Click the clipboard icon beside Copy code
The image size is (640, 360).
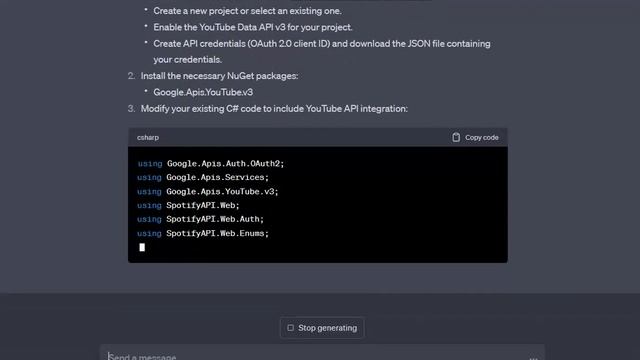pos(456,138)
